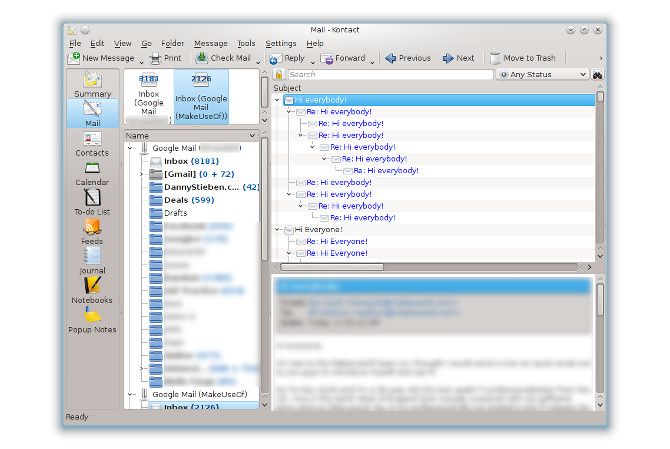Expand the [Gmail] folder
Image resolution: width=670 pixels, height=449 pixels.
[x=141, y=174]
